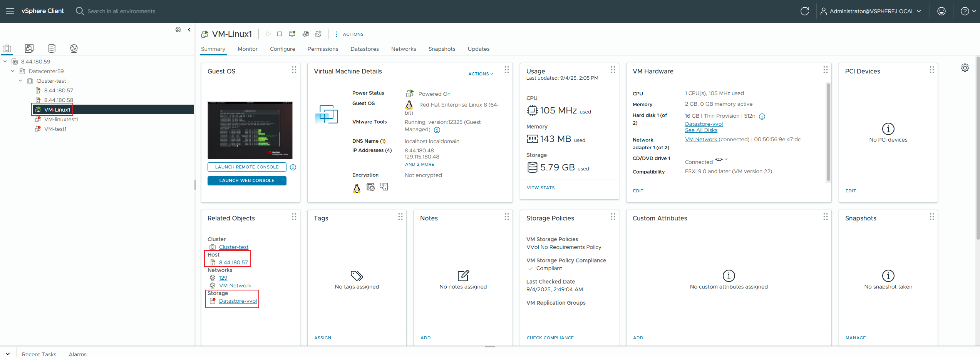
Task: Select VM-test1 in inventory tree
Action: tap(55, 129)
